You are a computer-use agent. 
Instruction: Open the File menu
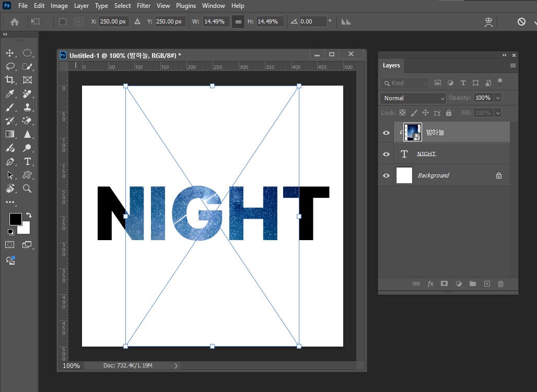tap(23, 6)
